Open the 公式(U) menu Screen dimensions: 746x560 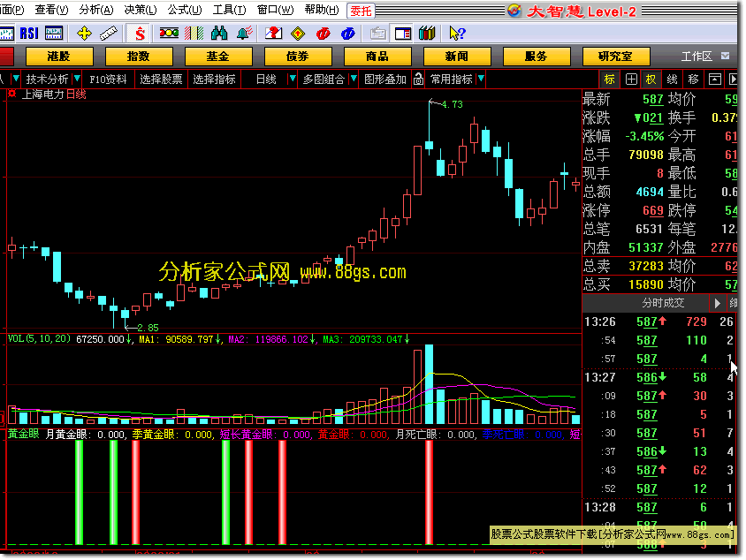click(185, 10)
